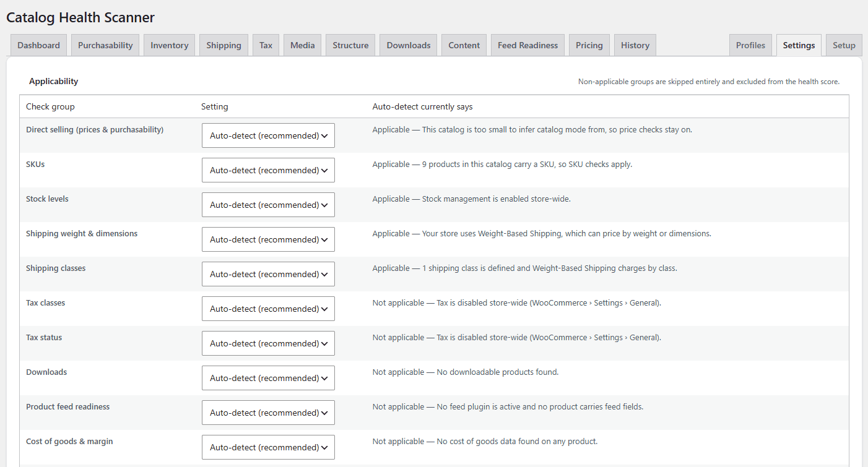Open the Media tab

302,45
